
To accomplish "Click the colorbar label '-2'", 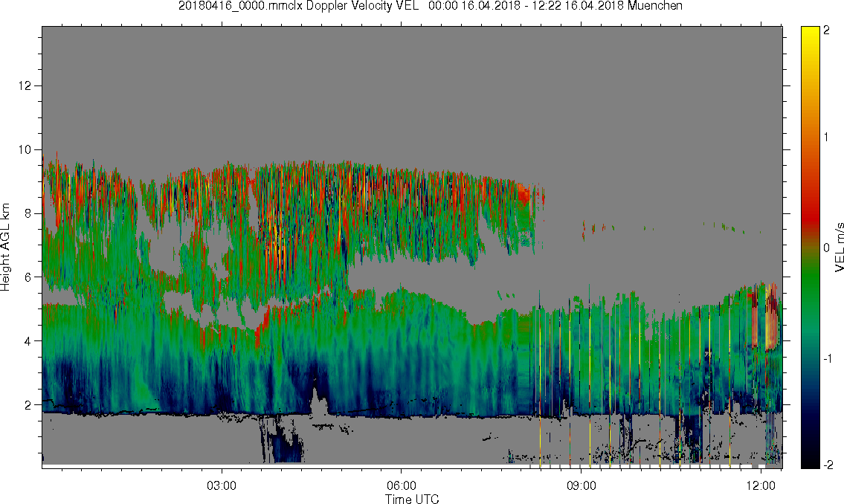I will coord(828,465).
